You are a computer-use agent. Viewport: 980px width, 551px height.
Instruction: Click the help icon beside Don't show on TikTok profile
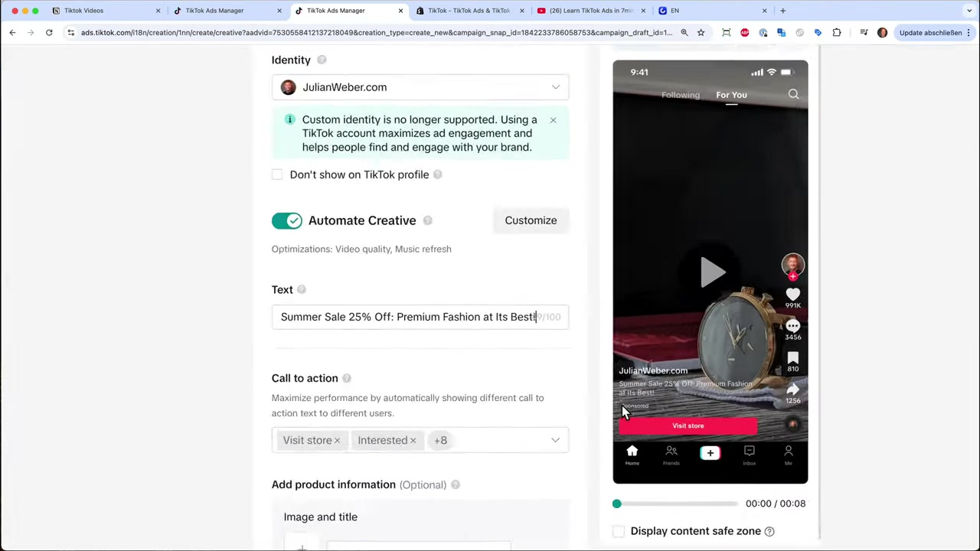tap(437, 174)
